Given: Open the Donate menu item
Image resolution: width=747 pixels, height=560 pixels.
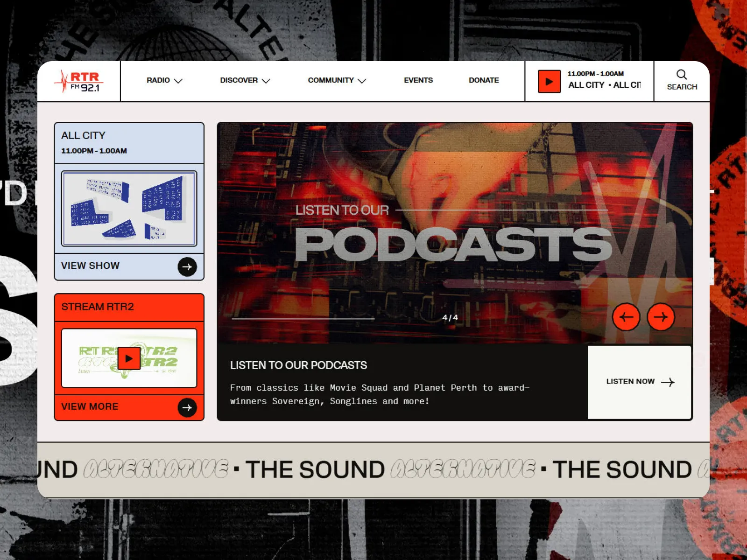Looking at the screenshot, I should (484, 80).
